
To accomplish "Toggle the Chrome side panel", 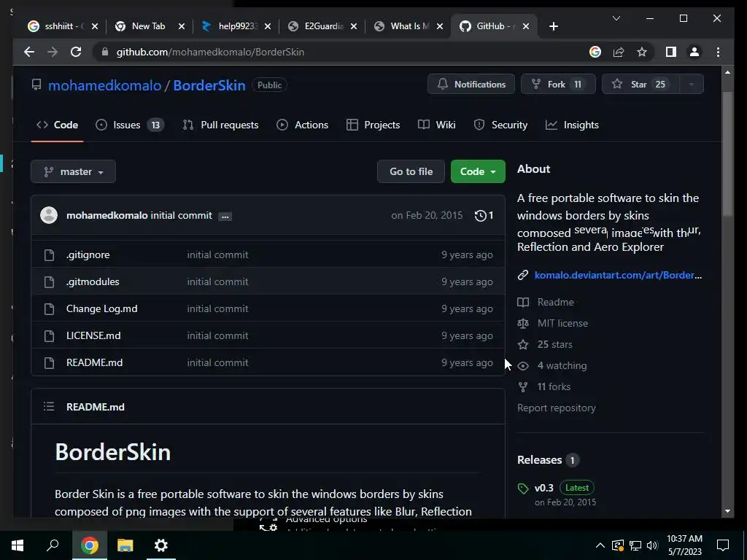I will coord(671,52).
